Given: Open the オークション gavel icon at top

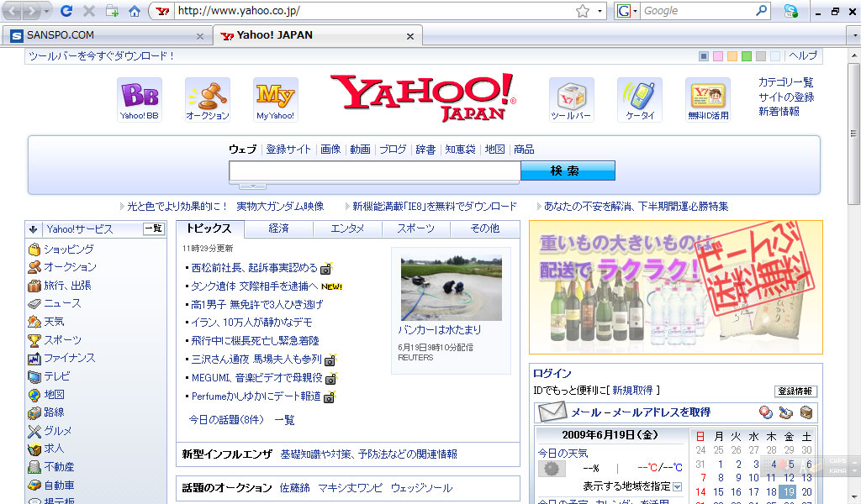Looking at the screenshot, I should point(208,100).
